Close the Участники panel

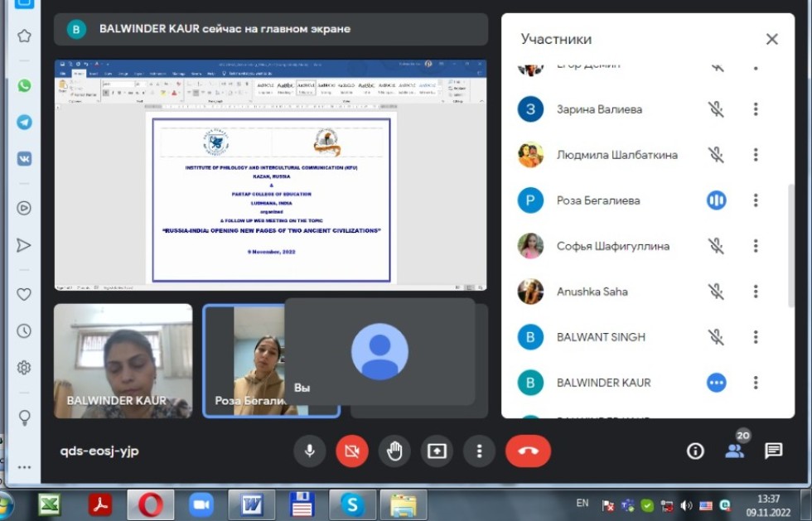coord(771,39)
